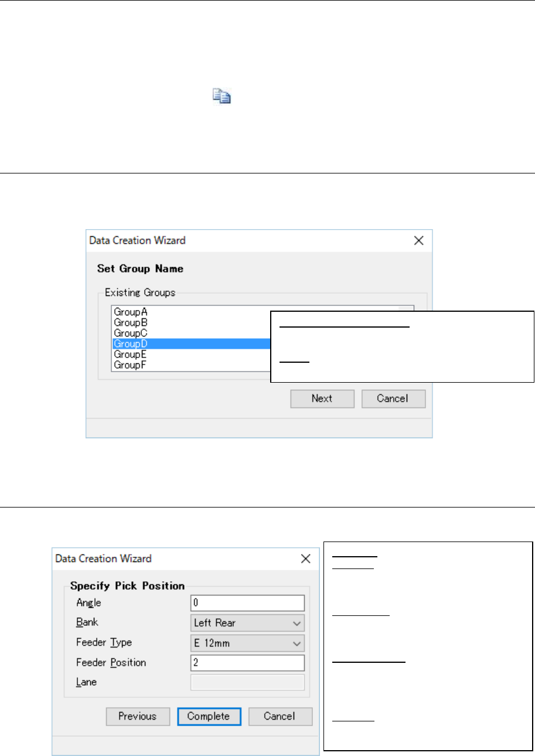Select highlighted GroupD list entry

click(x=192, y=344)
